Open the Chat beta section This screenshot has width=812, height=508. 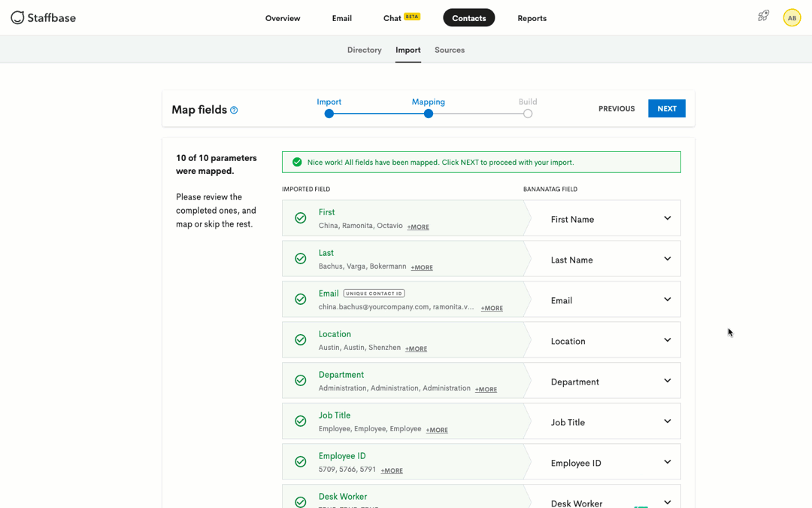point(401,17)
